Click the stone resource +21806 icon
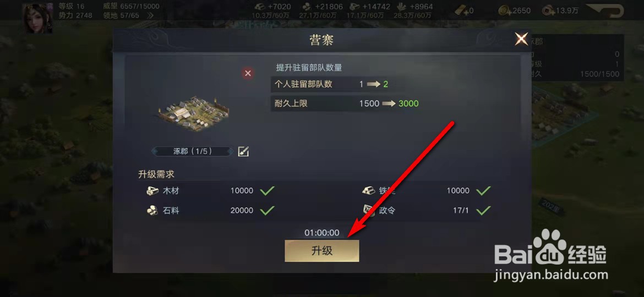The width and height of the screenshot is (644, 297). coord(307,7)
